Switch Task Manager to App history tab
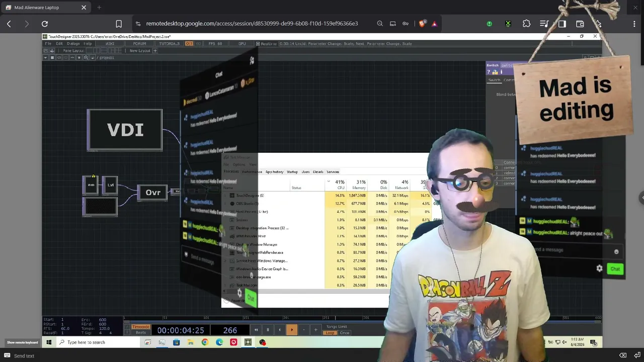The width and height of the screenshot is (644, 362). pos(274,172)
